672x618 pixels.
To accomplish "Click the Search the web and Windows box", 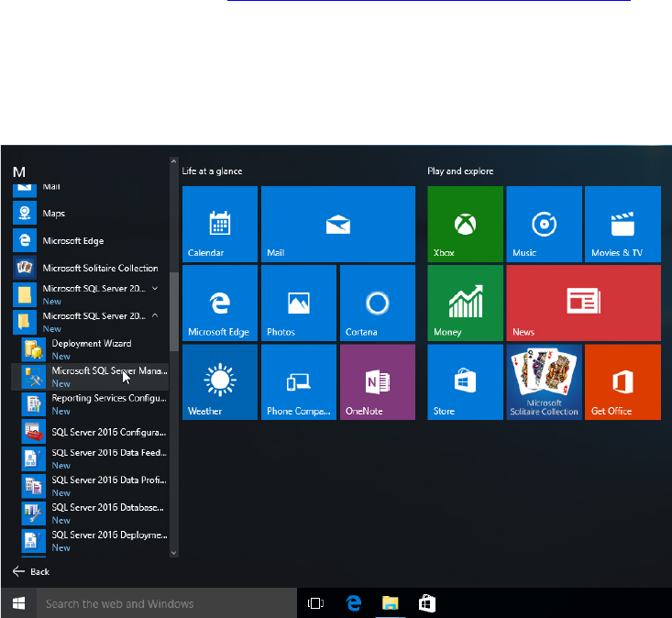I will coord(165,603).
